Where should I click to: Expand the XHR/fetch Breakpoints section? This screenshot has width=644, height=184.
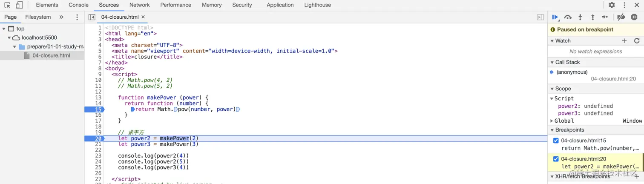coord(552,176)
